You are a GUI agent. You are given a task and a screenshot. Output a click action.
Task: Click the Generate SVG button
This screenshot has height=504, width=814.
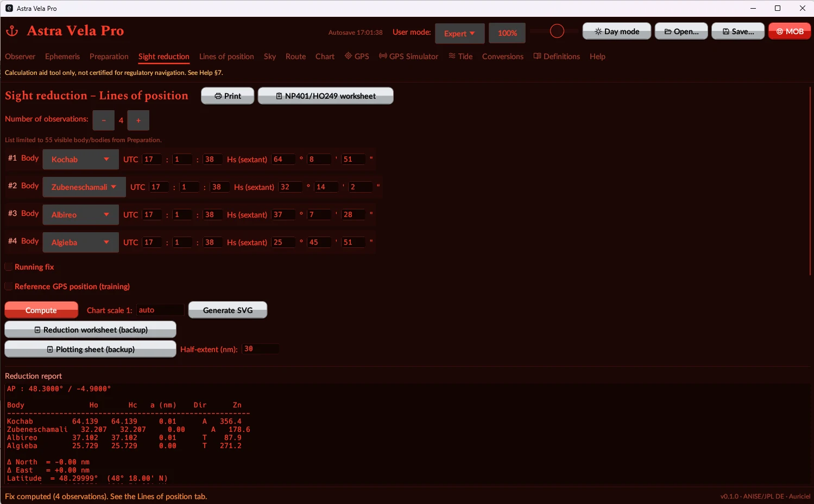[x=228, y=310]
